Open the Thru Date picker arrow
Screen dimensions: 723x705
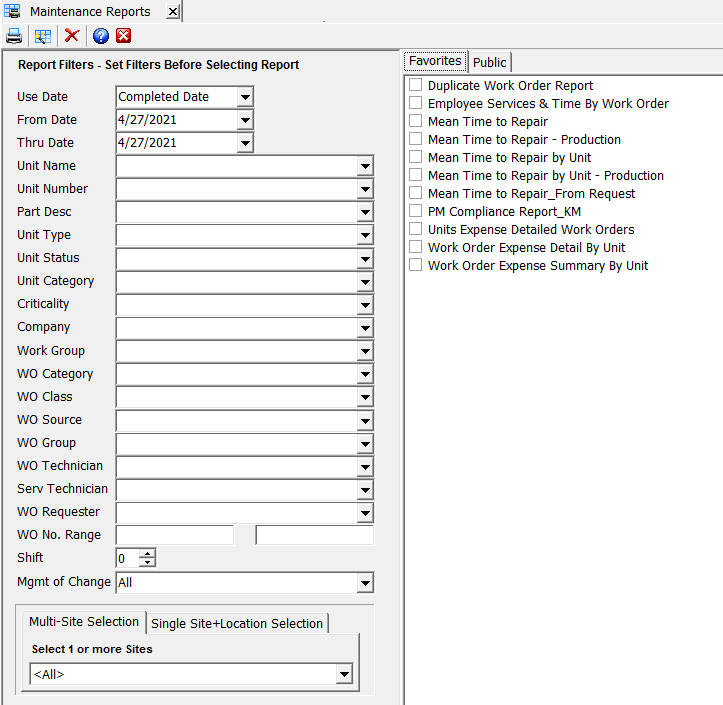pyautogui.click(x=245, y=143)
